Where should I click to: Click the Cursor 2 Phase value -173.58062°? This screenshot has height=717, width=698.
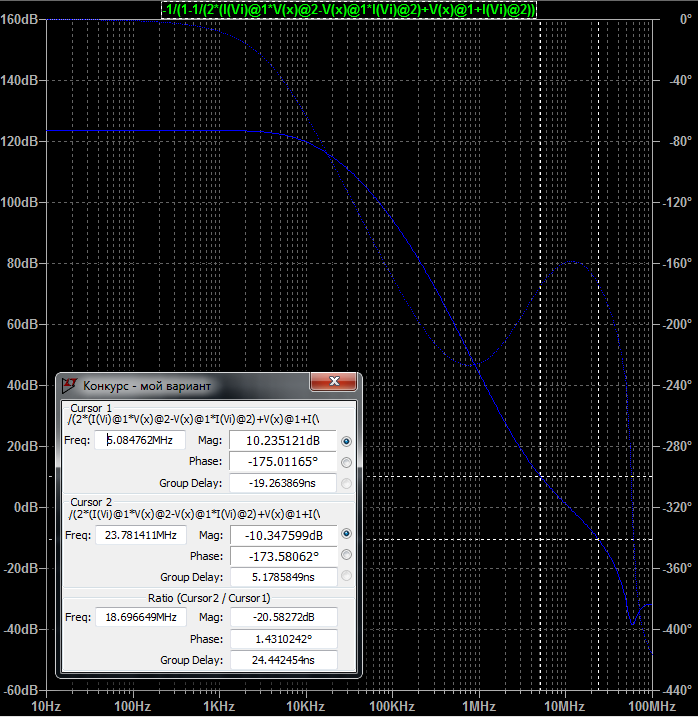[x=284, y=556]
